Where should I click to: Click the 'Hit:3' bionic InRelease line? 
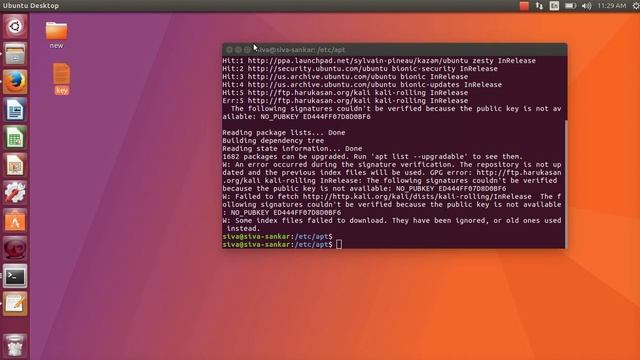pos(345,77)
